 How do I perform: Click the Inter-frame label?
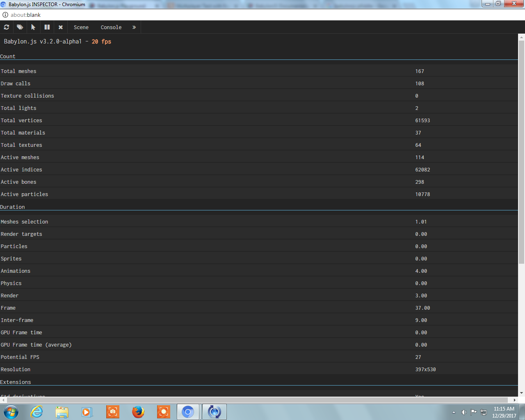17,320
